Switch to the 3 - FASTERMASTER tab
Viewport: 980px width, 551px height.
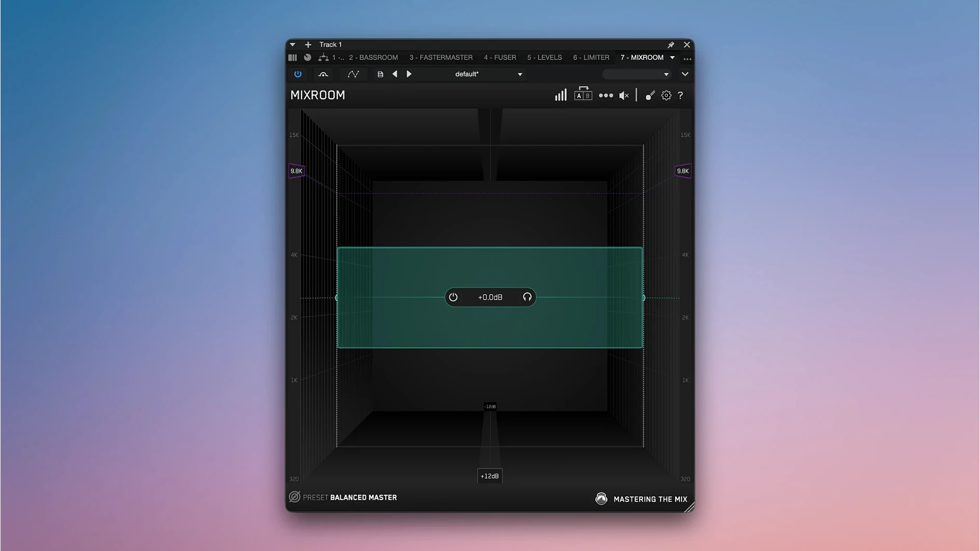point(441,58)
